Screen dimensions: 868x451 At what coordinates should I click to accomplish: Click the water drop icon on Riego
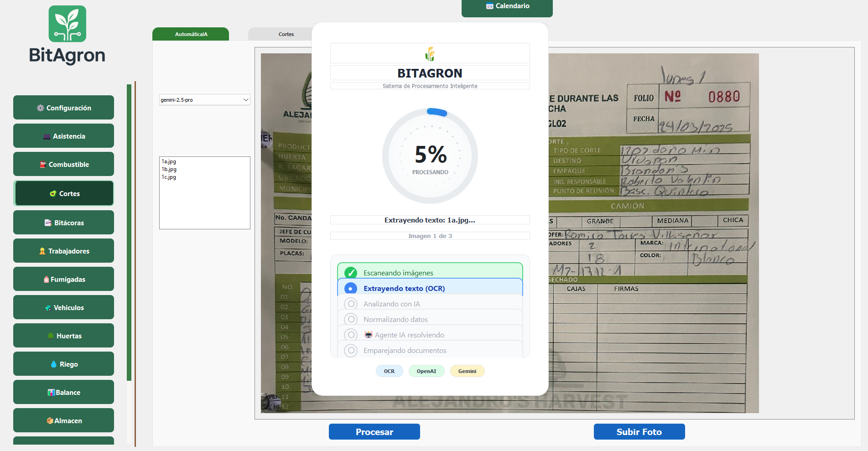(54, 364)
